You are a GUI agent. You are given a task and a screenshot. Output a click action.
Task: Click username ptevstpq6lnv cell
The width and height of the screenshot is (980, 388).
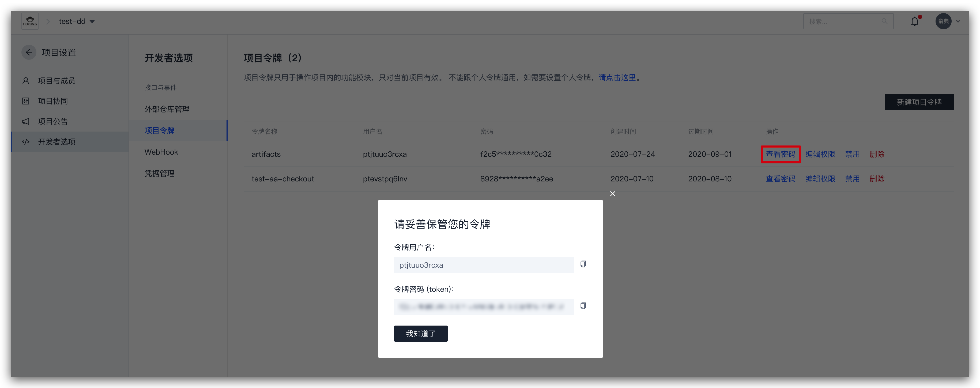385,179
